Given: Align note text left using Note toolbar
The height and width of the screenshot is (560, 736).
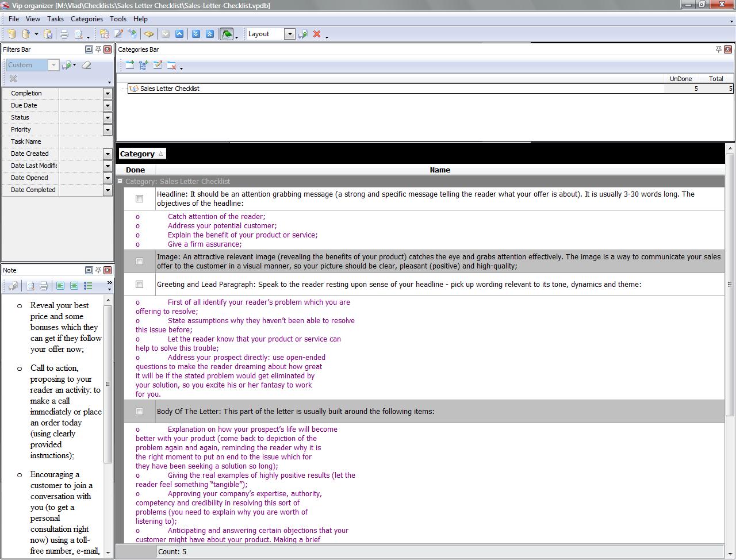Looking at the screenshot, I should point(60,286).
